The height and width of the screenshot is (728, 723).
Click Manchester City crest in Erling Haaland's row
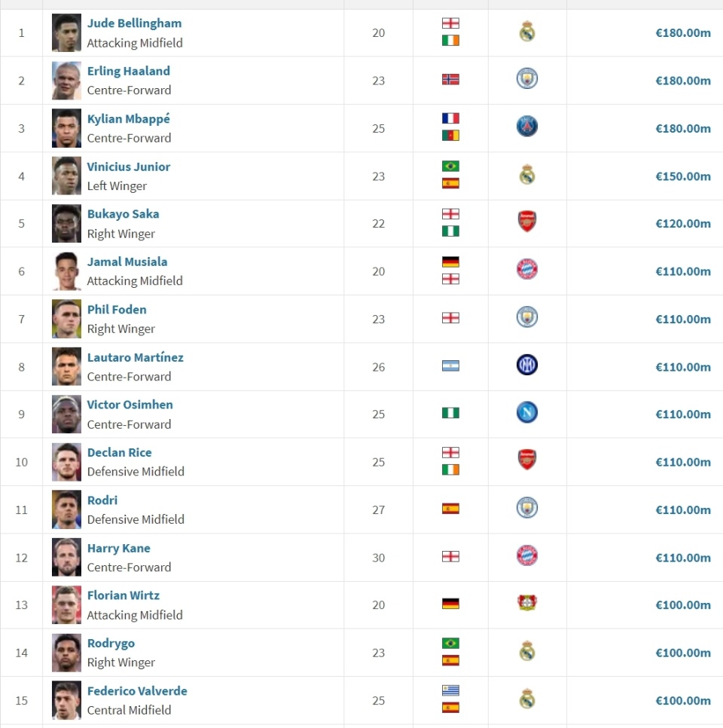pos(527,79)
